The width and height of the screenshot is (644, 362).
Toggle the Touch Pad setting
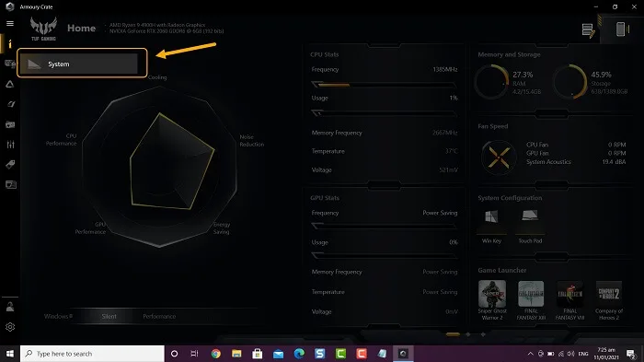[530, 227]
